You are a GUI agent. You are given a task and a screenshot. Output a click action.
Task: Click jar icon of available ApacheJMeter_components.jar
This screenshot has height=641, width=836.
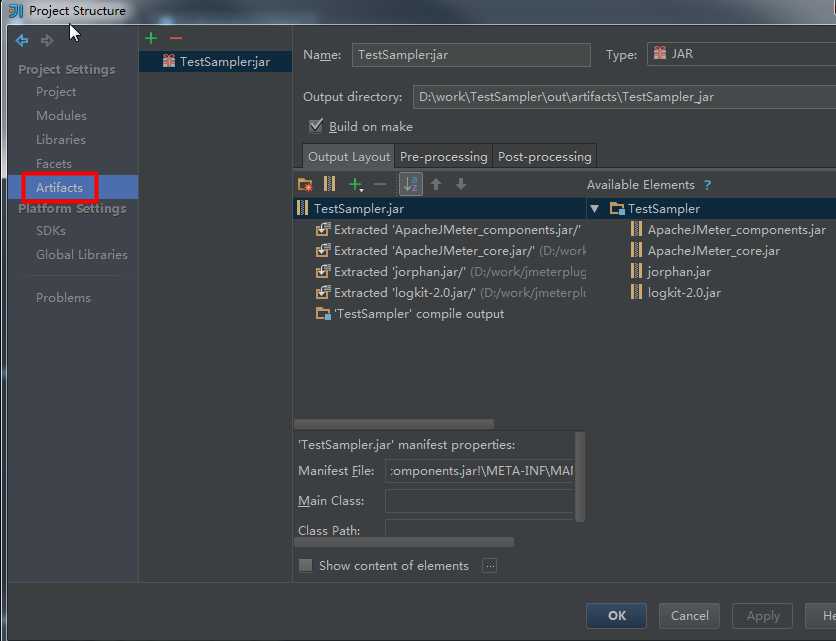point(636,229)
